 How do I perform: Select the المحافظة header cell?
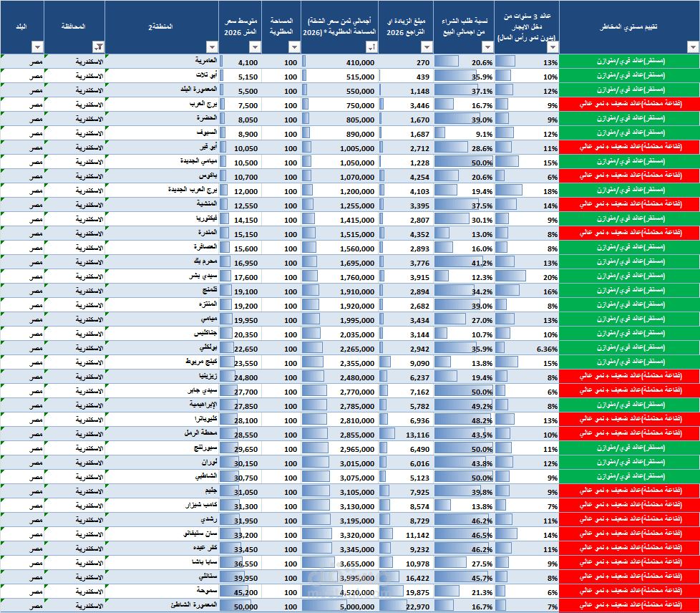point(74,27)
